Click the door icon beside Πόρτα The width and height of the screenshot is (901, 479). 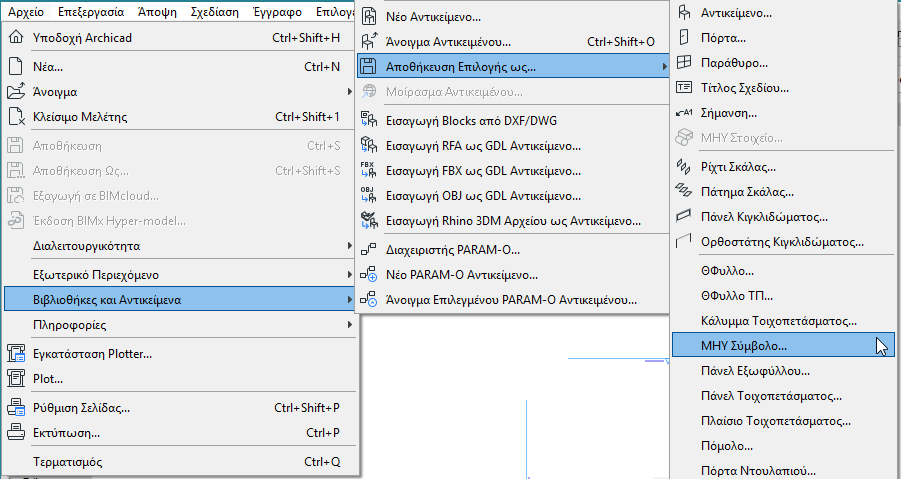pos(684,38)
